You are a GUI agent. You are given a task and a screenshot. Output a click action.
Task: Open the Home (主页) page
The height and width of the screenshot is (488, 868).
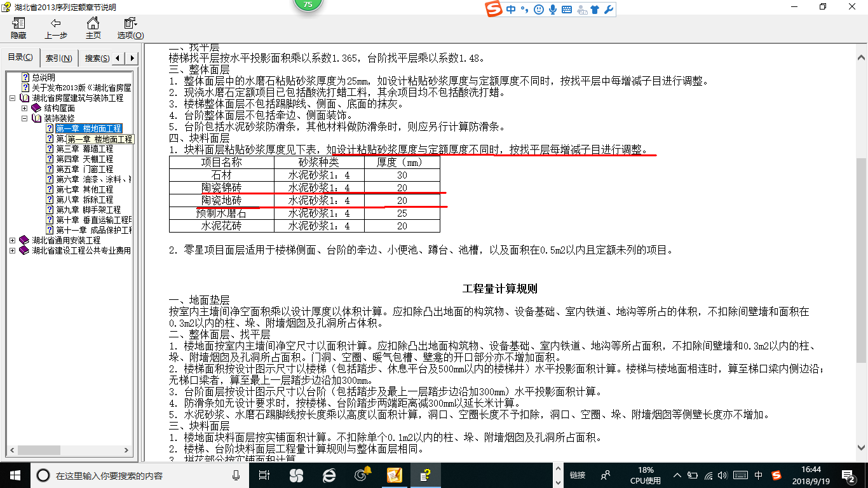(93, 28)
